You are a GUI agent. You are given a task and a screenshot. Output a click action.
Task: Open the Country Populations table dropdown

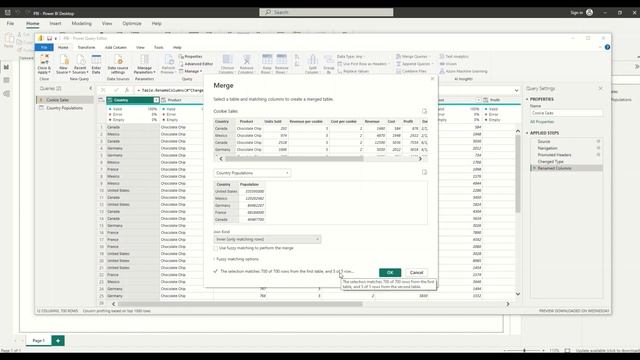tap(252, 173)
